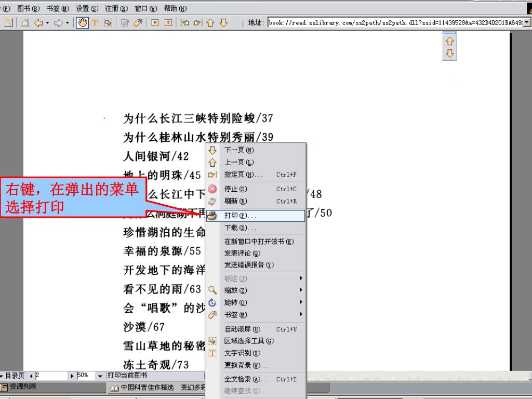532x399 pixels.
Task: Open the back history dropdown arrow
Action: pos(47,23)
